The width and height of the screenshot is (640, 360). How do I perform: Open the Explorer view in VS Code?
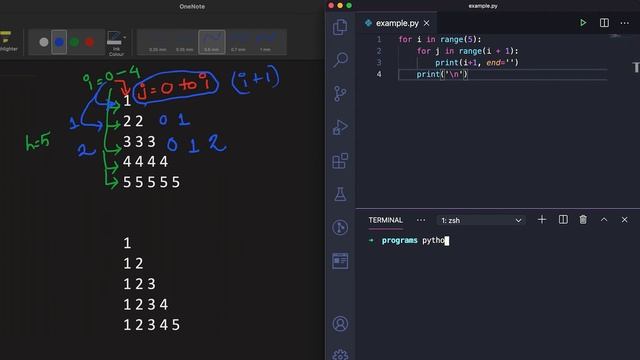(340, 27)
